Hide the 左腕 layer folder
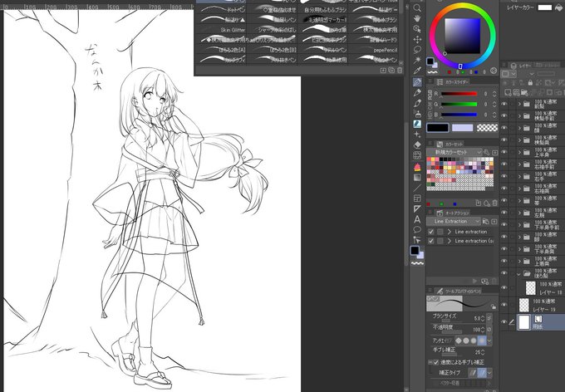This screenshot has height=392, width=565. pos(504,213)
